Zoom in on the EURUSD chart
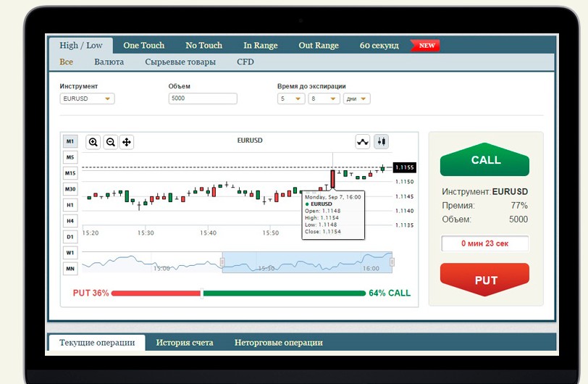Viewport: 588px width, 384px height. coord(93,142)
